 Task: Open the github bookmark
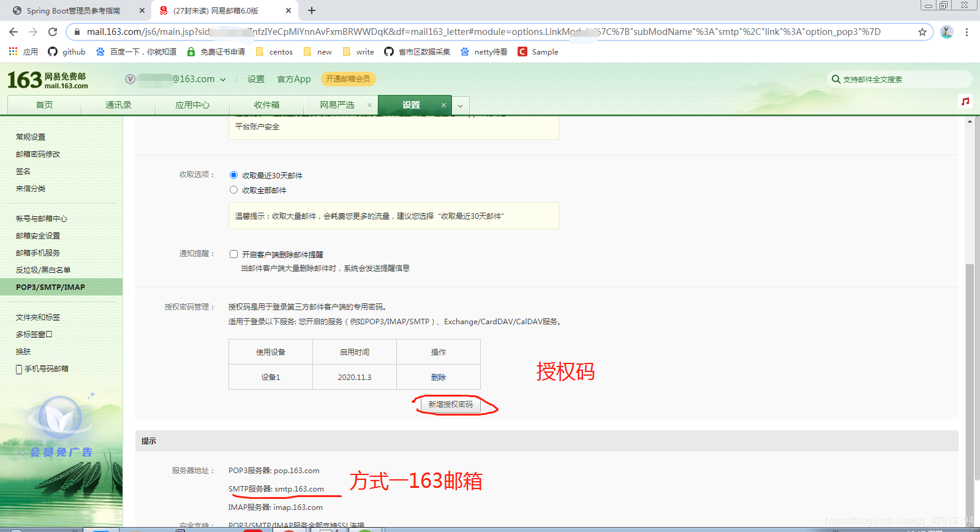tap(67, 51)
